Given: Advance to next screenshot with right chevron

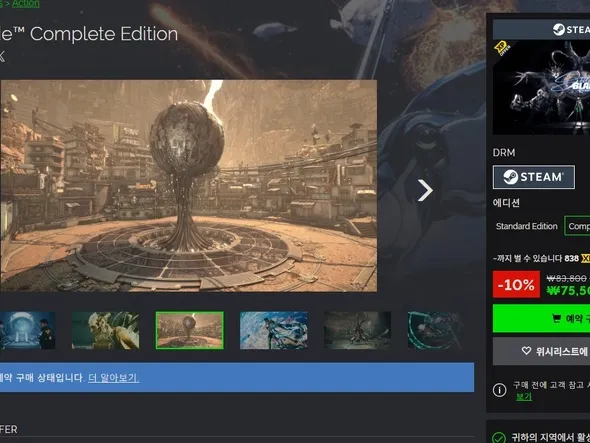Looking at the screenshot, I should click(425, 190).
